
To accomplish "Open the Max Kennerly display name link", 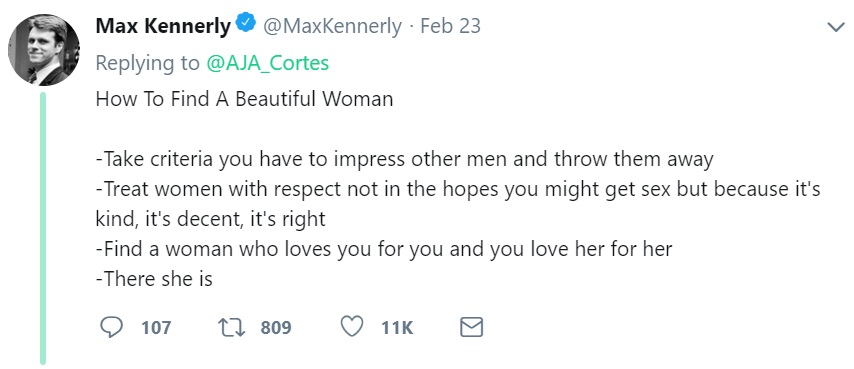I will click(x=163, y=26).
